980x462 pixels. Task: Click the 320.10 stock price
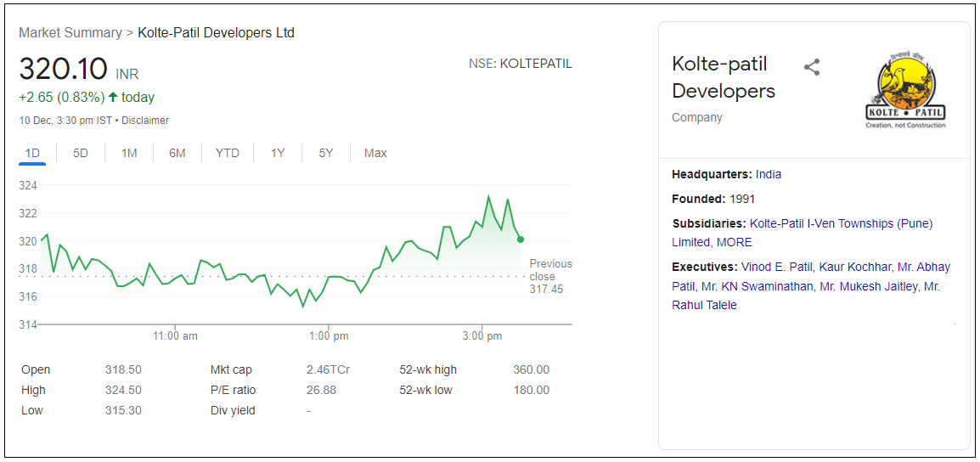[64, 69]
